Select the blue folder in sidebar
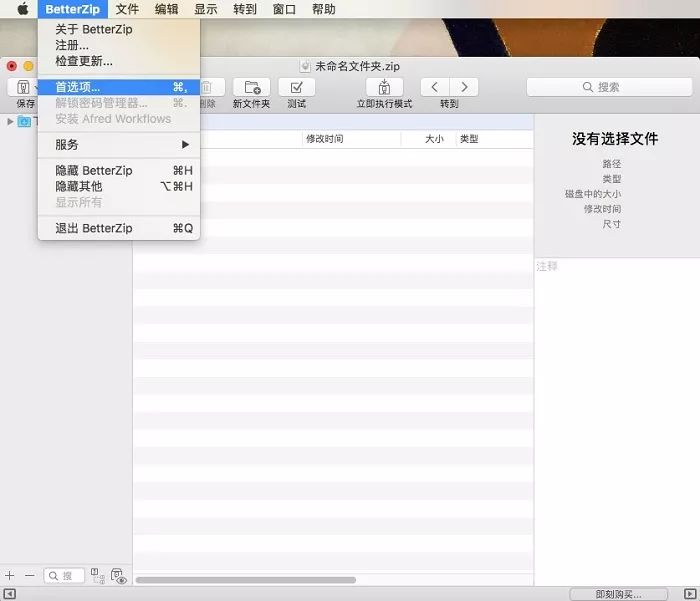The height and width of the screenshot is (601, 700). (24, 121)
